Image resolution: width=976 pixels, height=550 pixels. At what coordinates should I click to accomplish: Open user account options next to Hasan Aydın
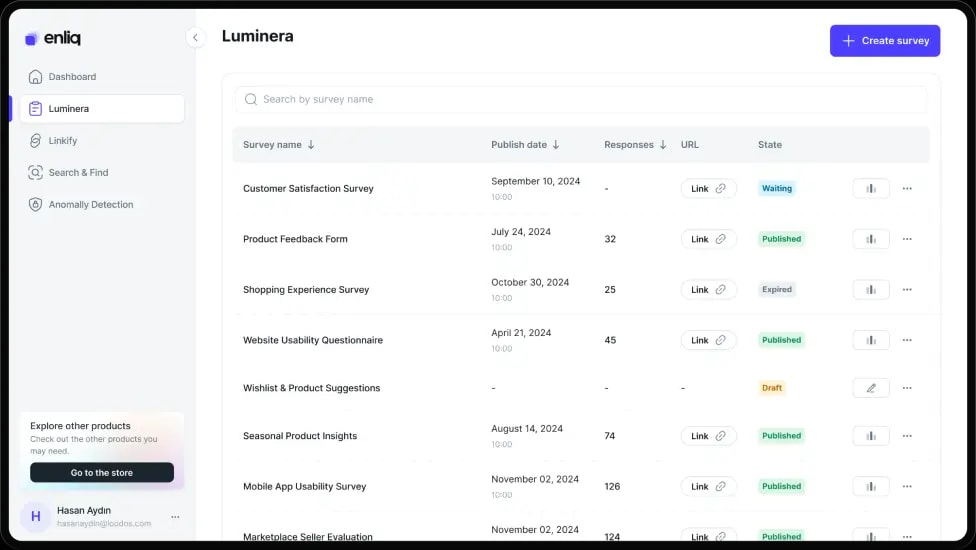pyautogui.click(x=175, y=517)
